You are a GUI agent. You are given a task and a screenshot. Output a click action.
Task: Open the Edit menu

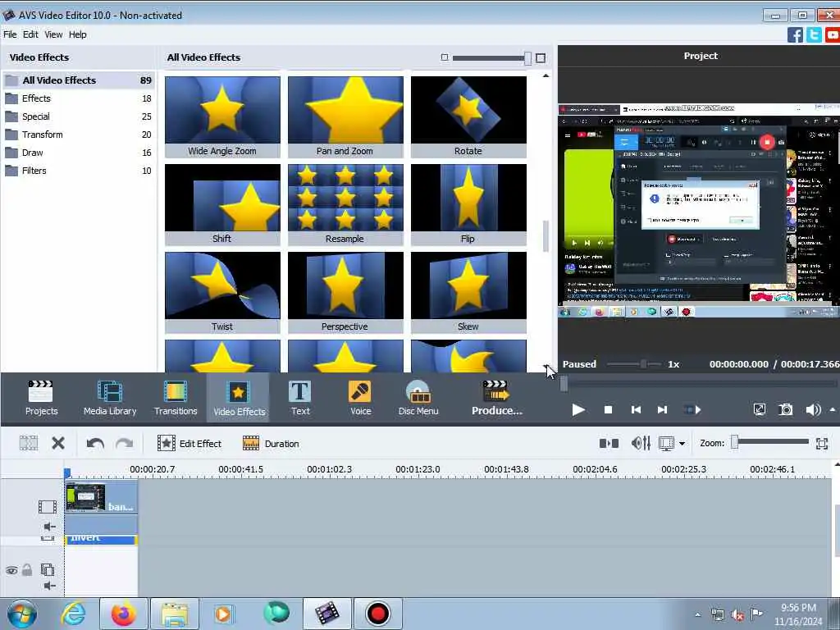(30, 34)
